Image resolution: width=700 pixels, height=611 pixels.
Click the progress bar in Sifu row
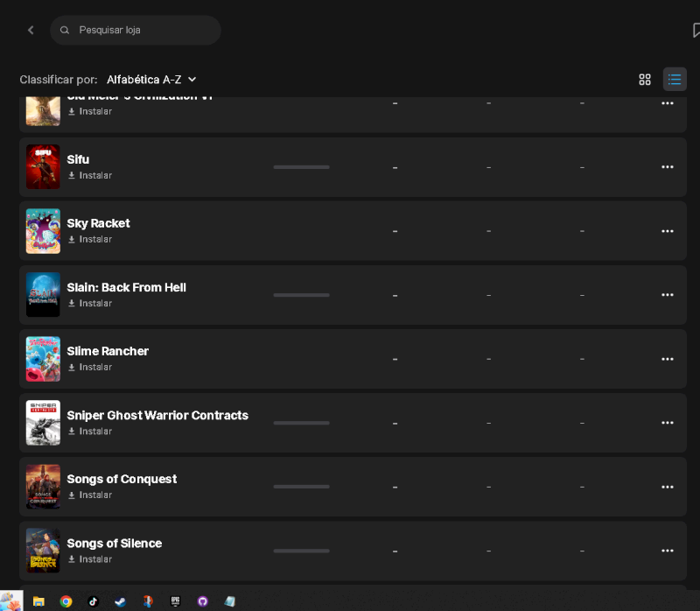[x=301, y=167]
